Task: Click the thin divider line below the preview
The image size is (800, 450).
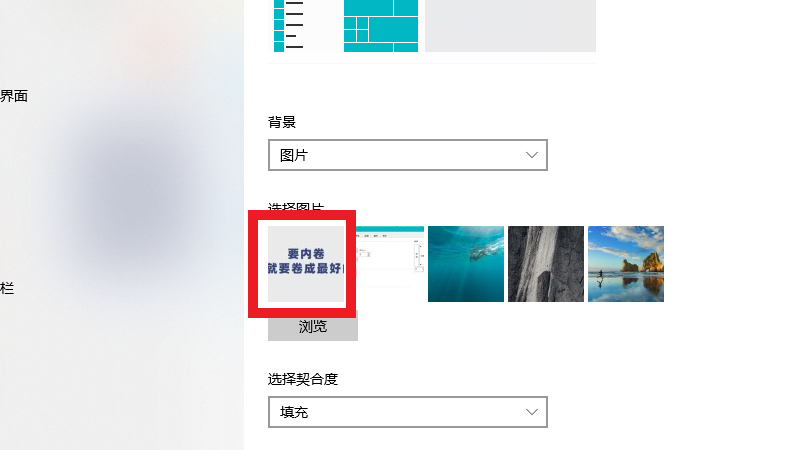Action: point(432,63)
